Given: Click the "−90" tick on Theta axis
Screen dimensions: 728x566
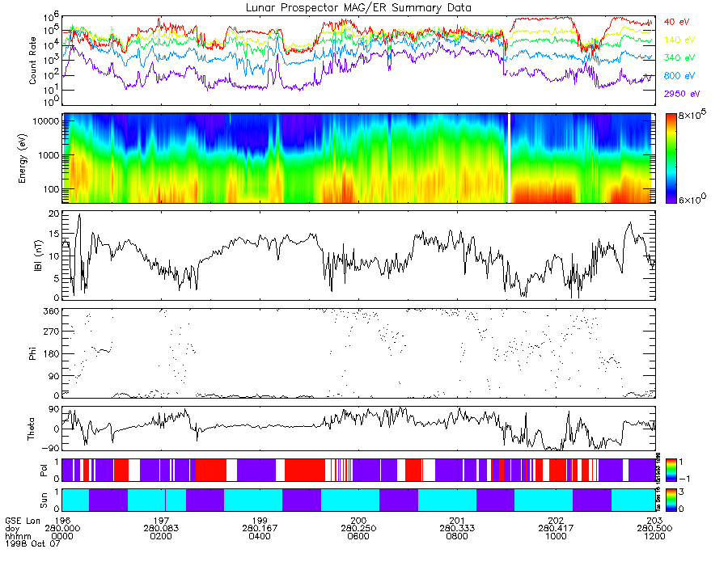Looking at the screenshot, I should 49,449.
